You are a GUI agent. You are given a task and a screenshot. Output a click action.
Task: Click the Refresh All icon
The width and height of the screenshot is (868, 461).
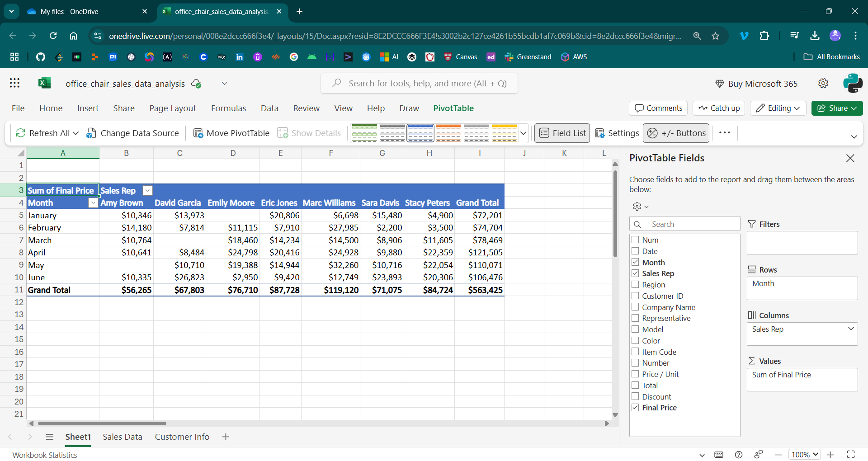(x=20, y=133)
